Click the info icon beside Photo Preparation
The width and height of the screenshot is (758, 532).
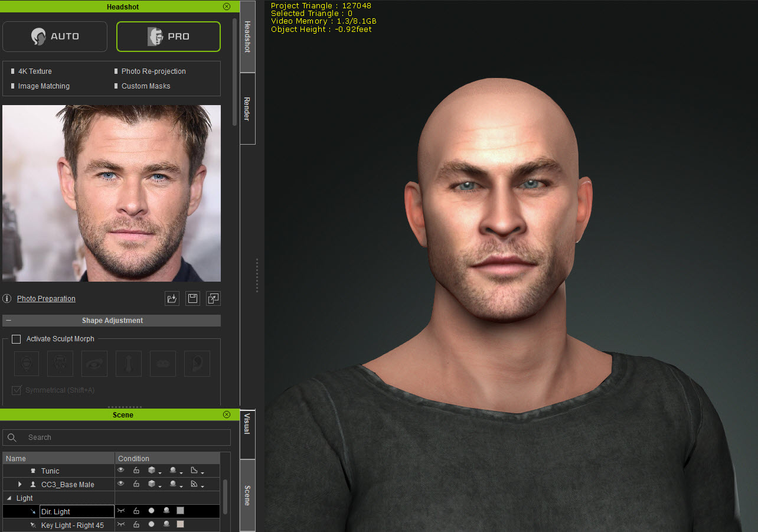coord(7,299)
